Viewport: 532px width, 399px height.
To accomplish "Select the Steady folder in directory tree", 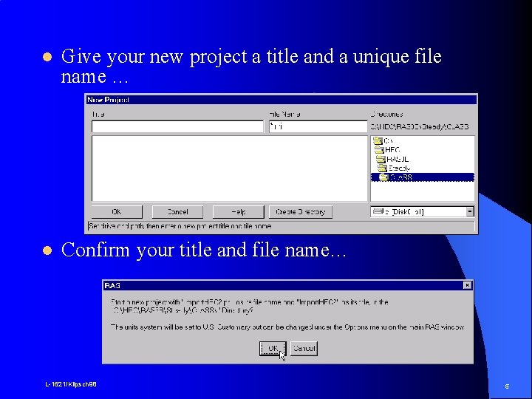I will [x=395, y=168].
